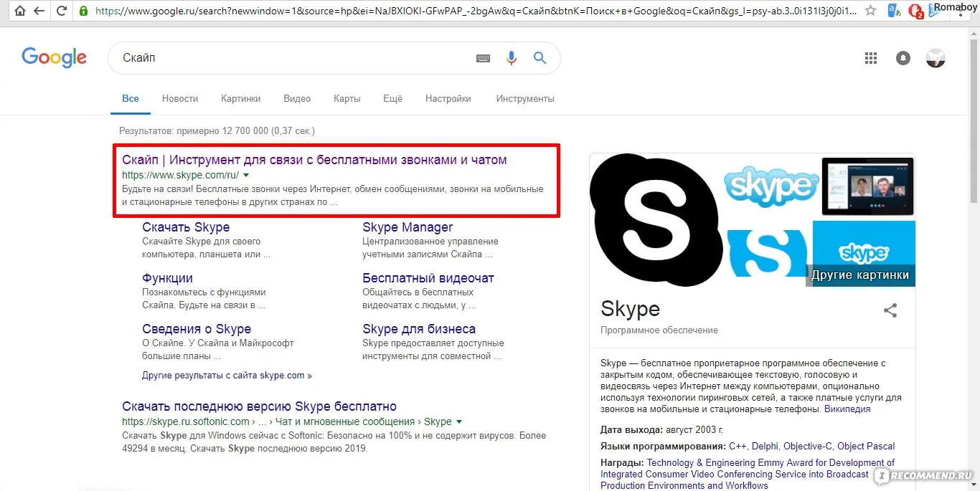
Task: Open the Википедия link in Skype description
Action: (847, 409)
